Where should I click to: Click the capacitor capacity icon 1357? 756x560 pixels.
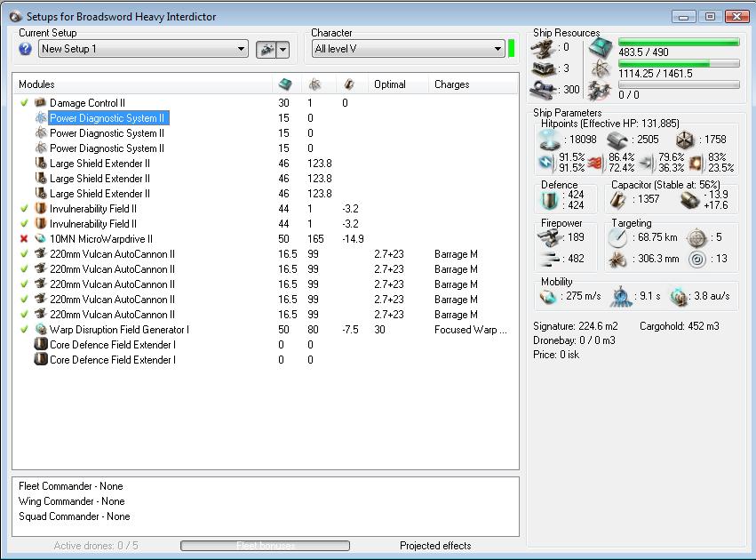pyautogui.click(x=618, y=200)
